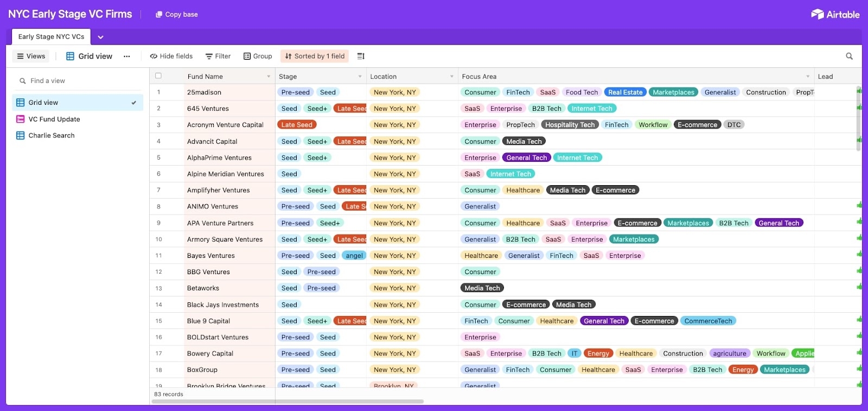The height and width of the screenshot is (411, 868).
Task: Expand the Fund Name column dropdown arrow
Action: [269, 77]
